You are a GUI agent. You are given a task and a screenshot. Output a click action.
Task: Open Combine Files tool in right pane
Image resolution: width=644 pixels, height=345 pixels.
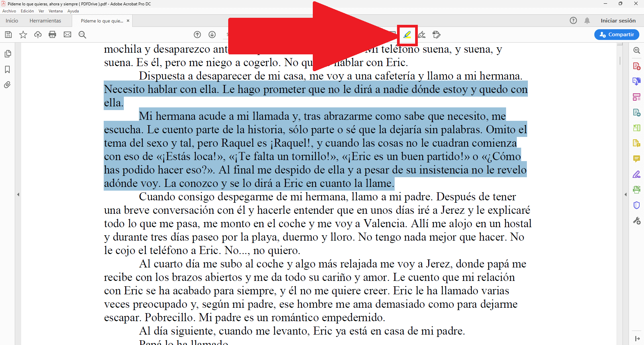[637, 82]
